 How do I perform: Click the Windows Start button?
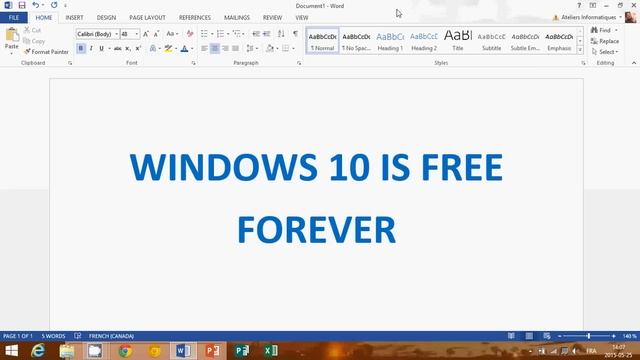[11, 351]
